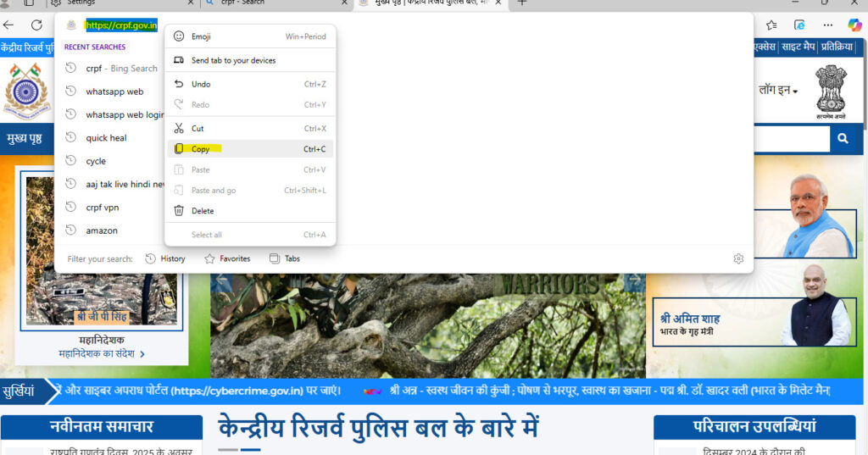Filter suggestions by History
The image size is (868, 455).
(165, 258)
